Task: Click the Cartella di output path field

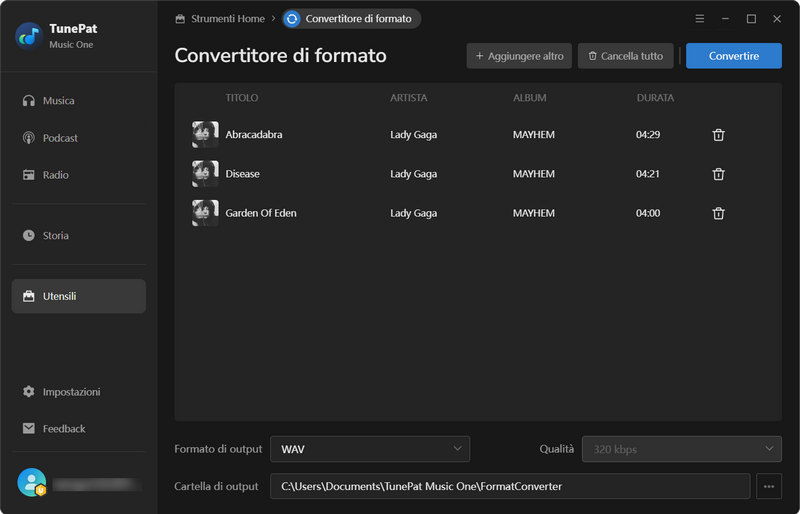Action: coord(510,486)
